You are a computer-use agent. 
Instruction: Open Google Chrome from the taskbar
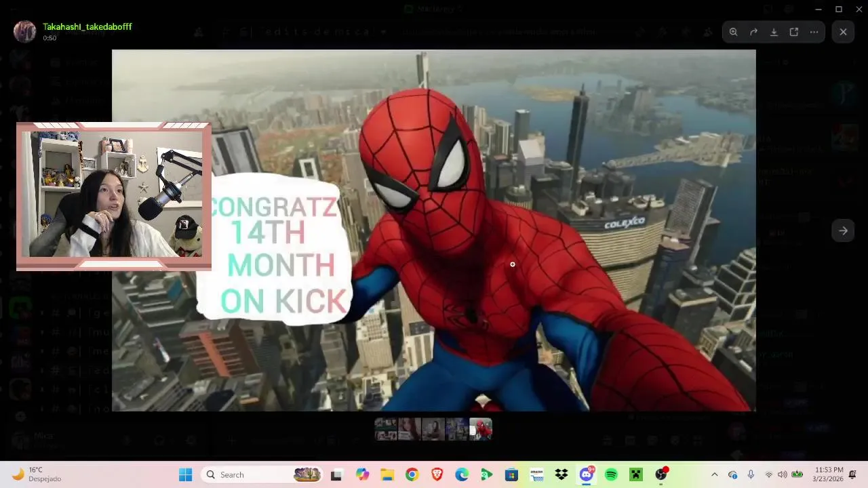pyautogui.click(x=412, y=474)
